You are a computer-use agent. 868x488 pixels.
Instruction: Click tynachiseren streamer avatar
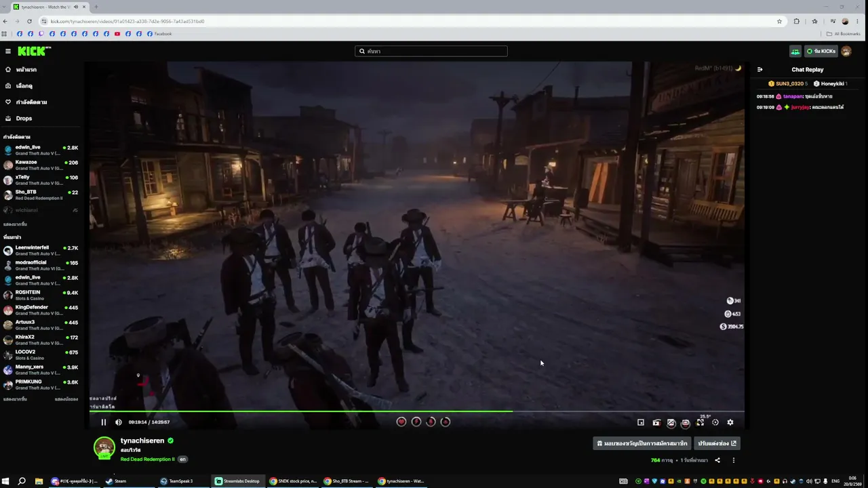(104, 448)
